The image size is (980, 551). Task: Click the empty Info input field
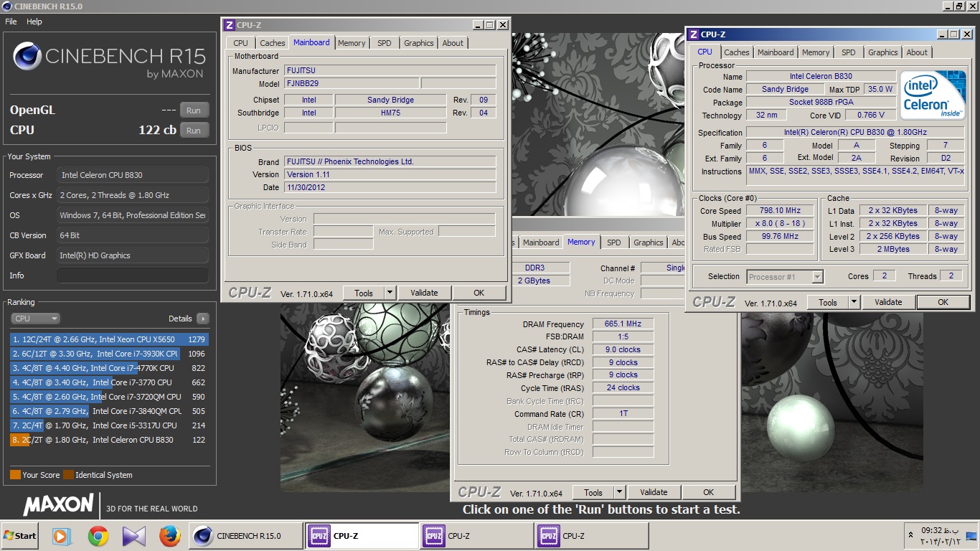click(133, 275)
